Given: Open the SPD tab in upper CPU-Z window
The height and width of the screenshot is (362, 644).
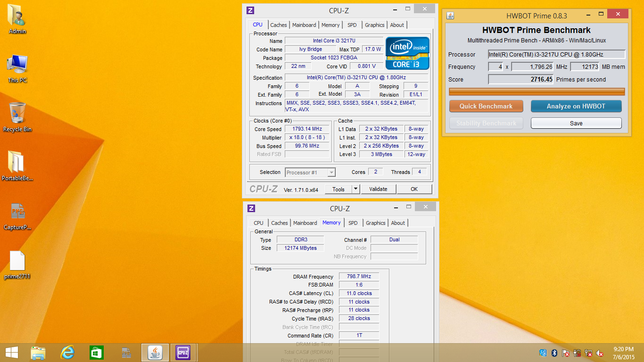Looking at the screenshot, I should point(352,25).
